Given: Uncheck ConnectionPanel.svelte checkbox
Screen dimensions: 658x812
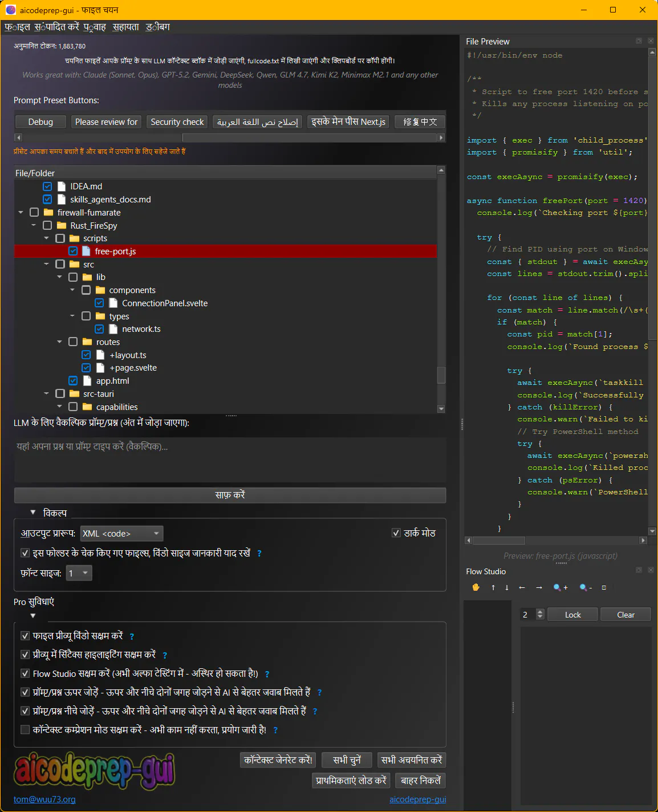Looking at the screenshot, I should click(99, 303).
